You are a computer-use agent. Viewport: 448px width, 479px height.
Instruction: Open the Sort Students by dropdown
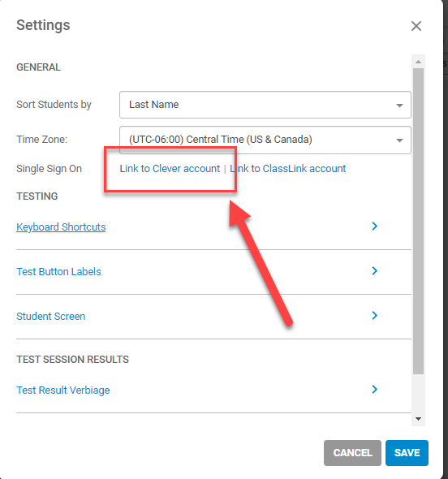coord(265,105)
